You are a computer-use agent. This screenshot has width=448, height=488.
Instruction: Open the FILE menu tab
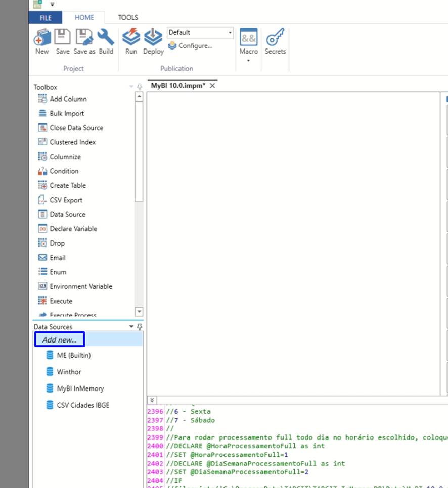click(x=46, y=18)
